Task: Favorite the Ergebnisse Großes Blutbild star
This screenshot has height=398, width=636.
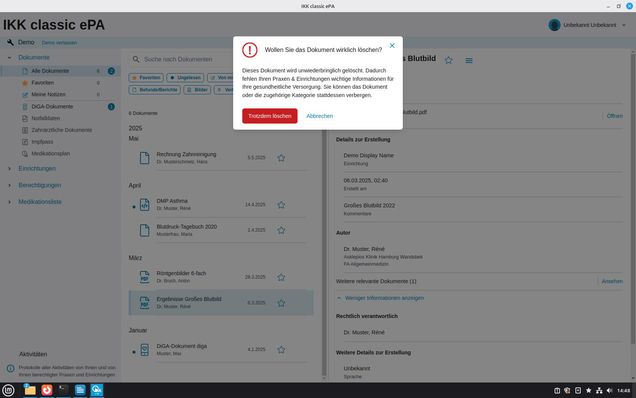Action: (x=281, y=303)
